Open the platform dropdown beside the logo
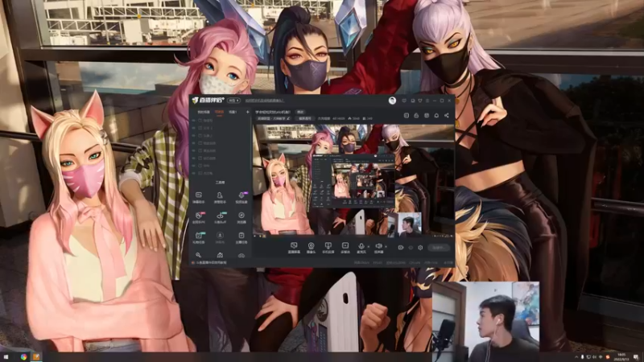Screen dimensions: 644x362 point(233,101)
